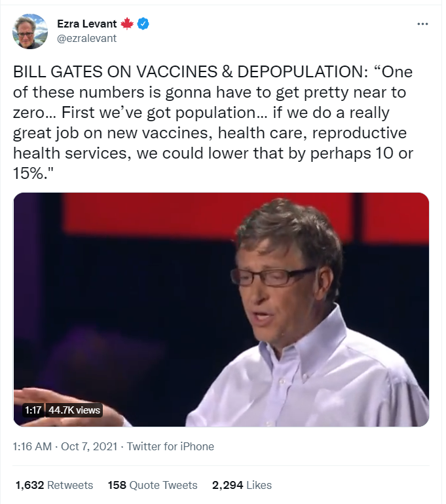Image resolution: width=446 pixels, height=504 pixels.
Task: See who gave the 2,294 Likes
Action: (x=242, y=485)
